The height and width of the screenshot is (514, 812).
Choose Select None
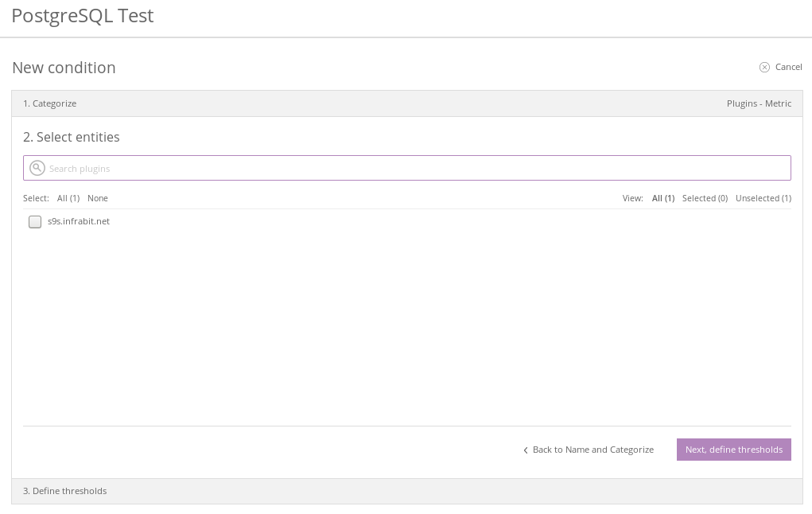click(x=97, y=198)
